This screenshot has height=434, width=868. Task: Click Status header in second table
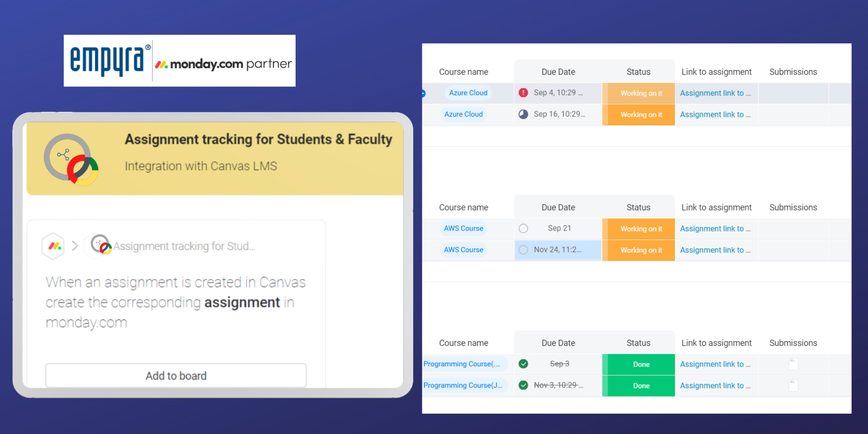638,208
